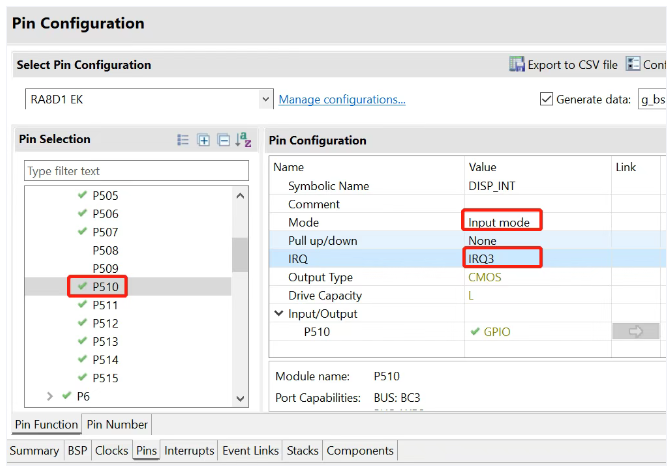Toggle the Generate data checkbox
The height and width of the screenshot is (473, 670).
point(546,99)
